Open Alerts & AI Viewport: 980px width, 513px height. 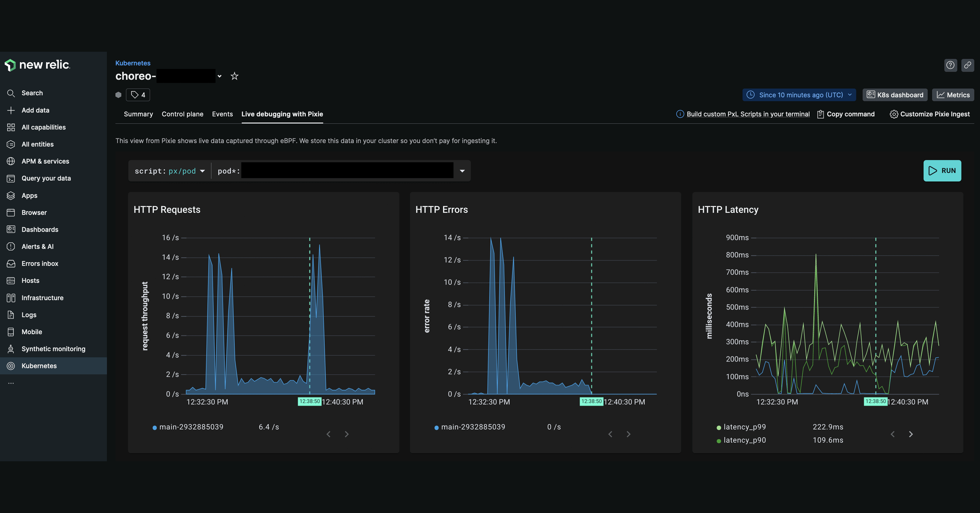point(37,246)
